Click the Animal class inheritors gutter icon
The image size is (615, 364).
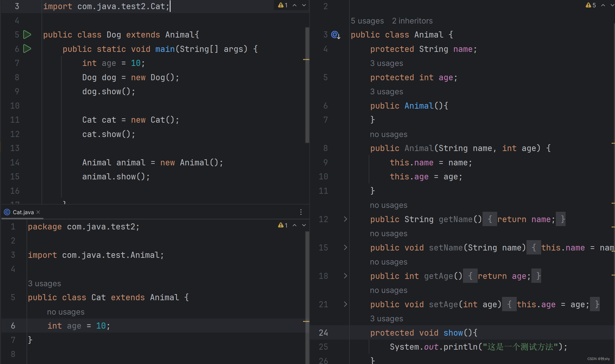tap(336, 35)
